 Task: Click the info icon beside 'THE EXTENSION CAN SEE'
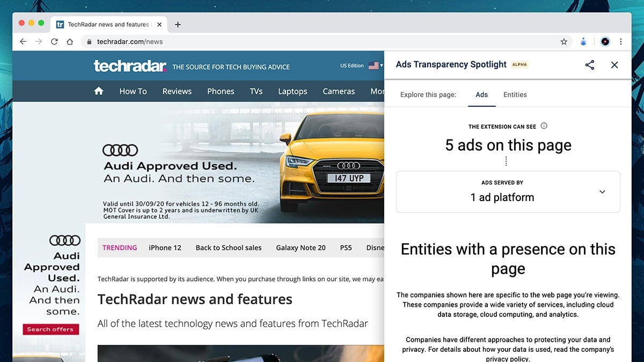tap(544, 126)
